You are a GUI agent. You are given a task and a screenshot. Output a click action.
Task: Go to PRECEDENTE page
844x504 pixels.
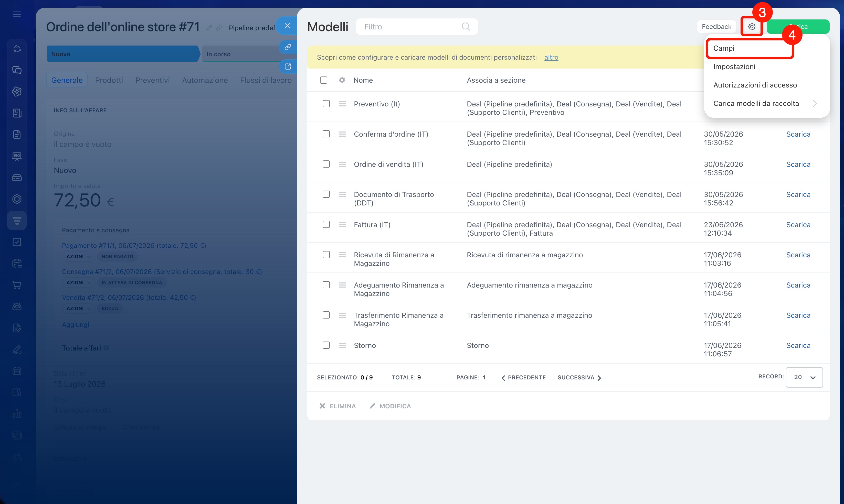click(x=523, y=378)
